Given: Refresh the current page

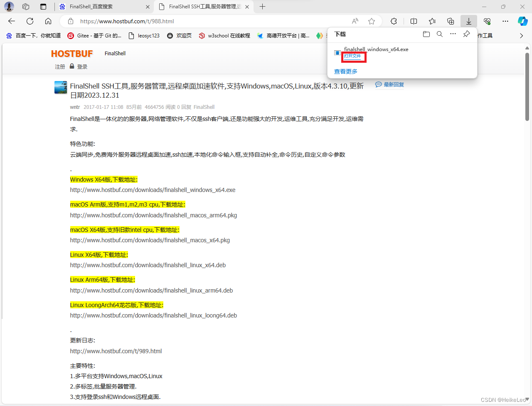Looking at the screenshot, I should click(30, 21).
